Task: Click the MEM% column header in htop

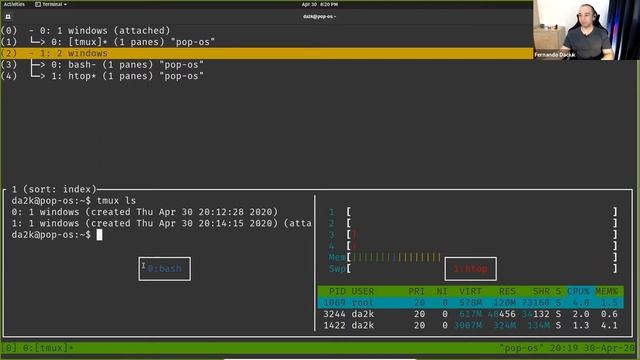Action: click(x=607, y=291)
